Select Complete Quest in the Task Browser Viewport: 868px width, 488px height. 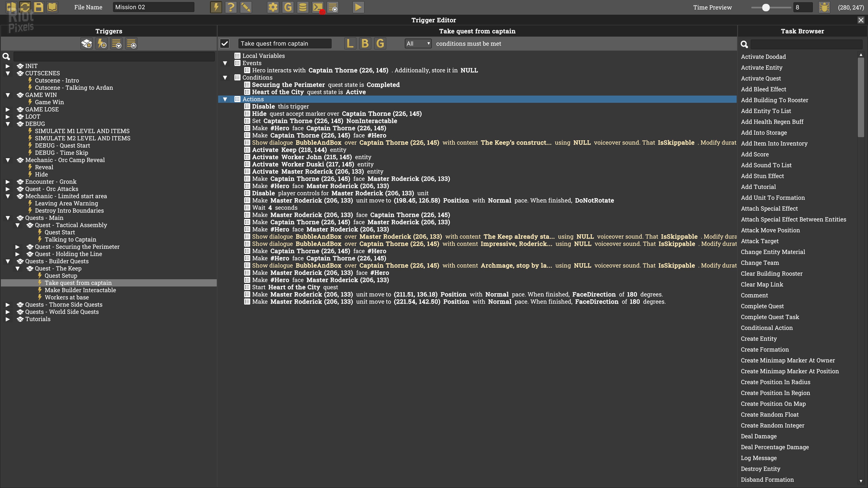click(762, 306)
